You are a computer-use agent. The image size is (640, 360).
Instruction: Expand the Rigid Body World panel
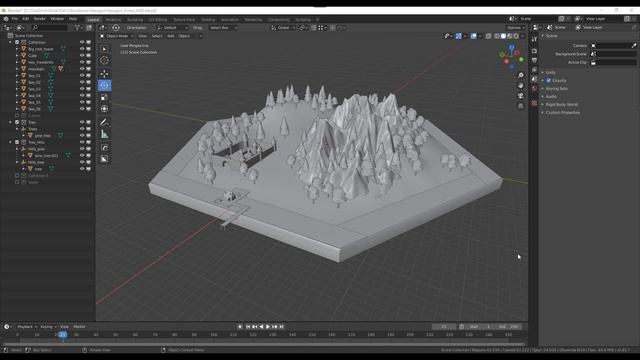(x=562, y=104)
